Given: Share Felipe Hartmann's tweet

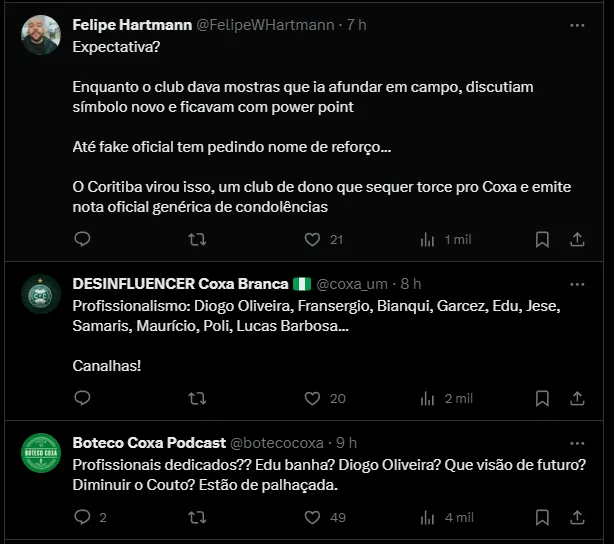Looking at the screenshot, I should [577, 239].
